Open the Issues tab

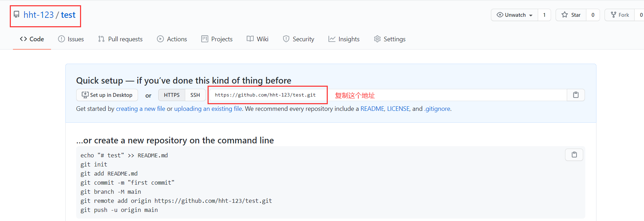point(71,39)
